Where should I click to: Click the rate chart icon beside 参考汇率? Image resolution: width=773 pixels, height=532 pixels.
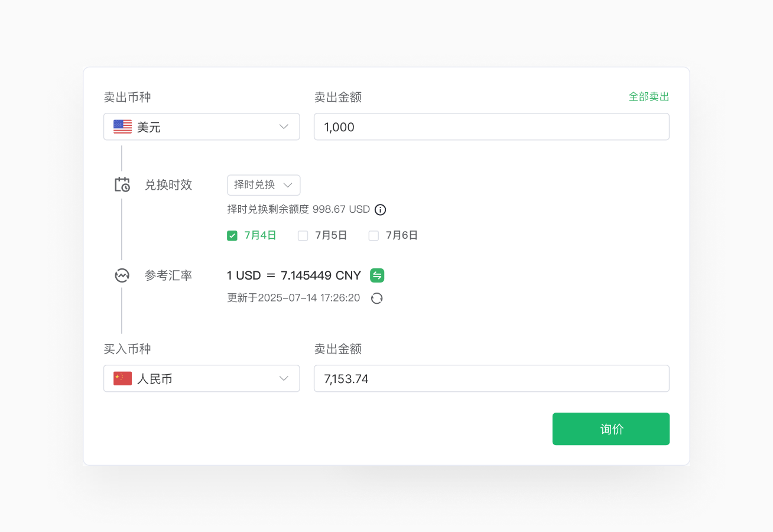(122, 275)
